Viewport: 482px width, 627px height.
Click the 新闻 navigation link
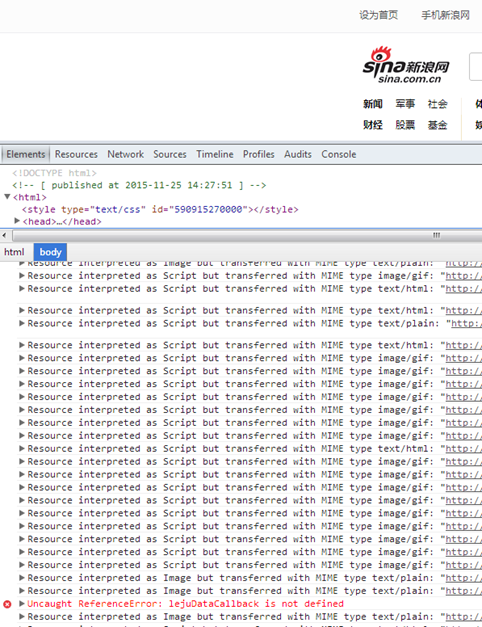[372, 104]
